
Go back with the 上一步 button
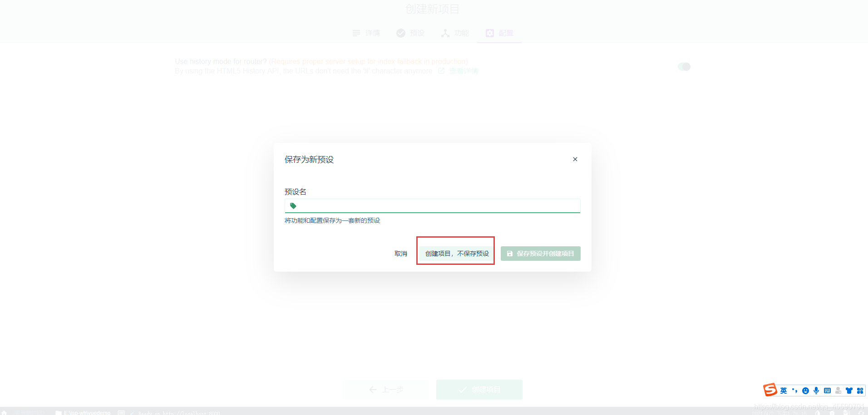pyautogui.click(x=386, y=390)
